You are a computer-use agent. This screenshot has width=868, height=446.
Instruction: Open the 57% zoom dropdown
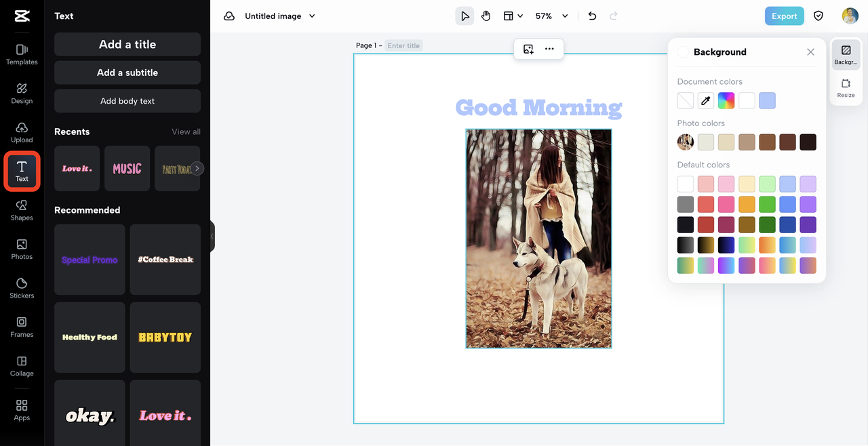[551, 16]
